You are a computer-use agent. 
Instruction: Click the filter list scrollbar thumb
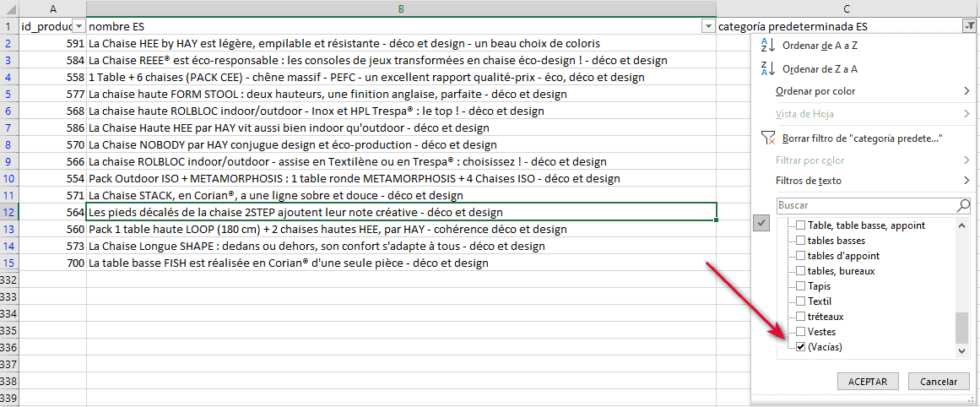coord(963,328)
